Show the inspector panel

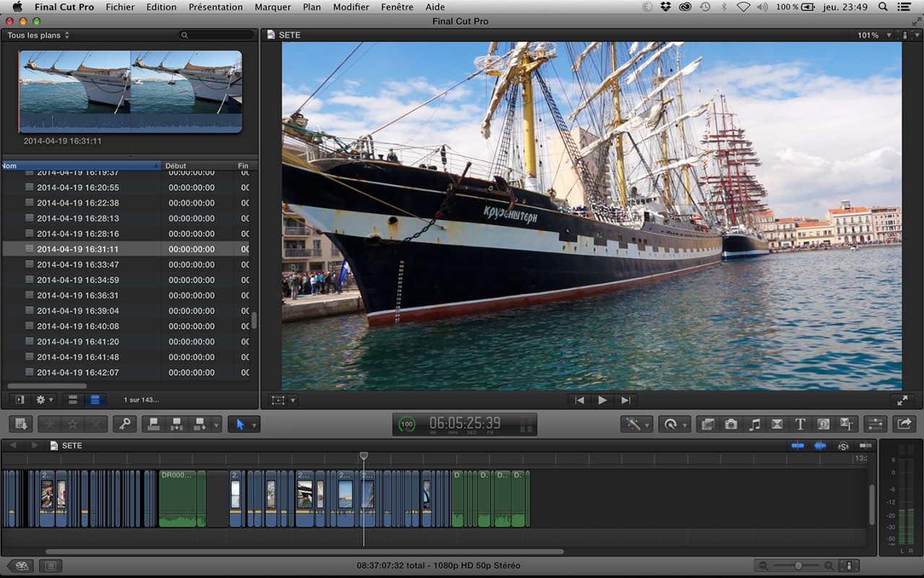(875, 424)
